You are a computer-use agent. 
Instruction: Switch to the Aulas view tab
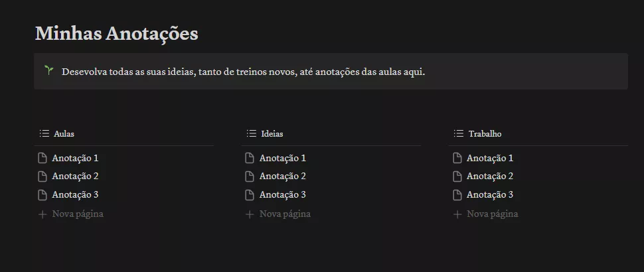click(64, 134)
